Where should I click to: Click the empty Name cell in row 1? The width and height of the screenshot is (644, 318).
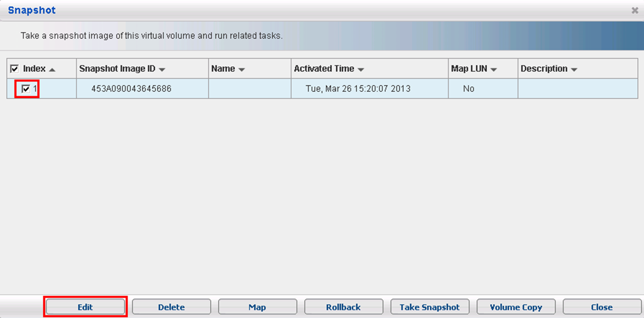(250, 89)
